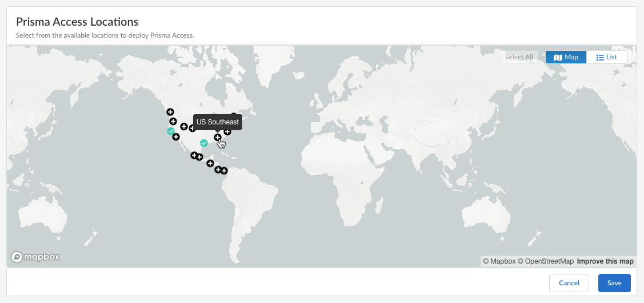Screen dimensions: 644x303
Task: Deselect the teal checkmark marker on California coast
Action: (171, 131)
